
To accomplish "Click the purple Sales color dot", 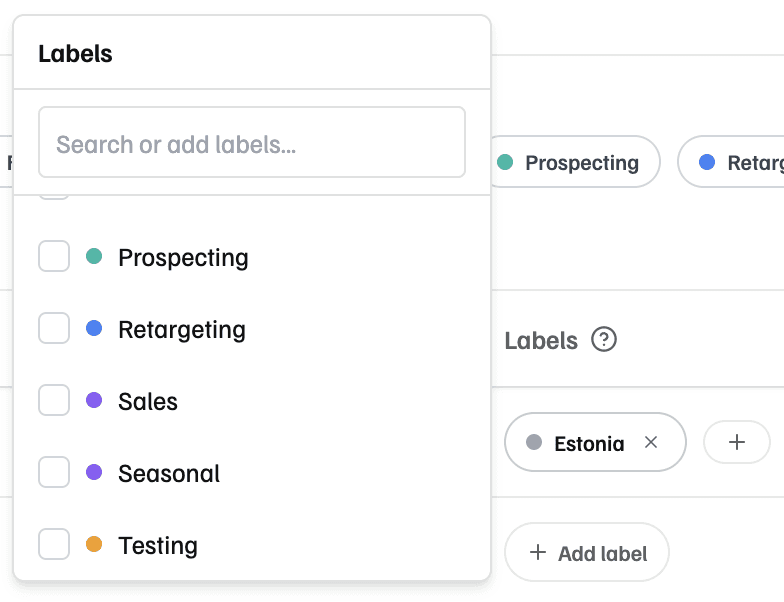I will point(95,401).
